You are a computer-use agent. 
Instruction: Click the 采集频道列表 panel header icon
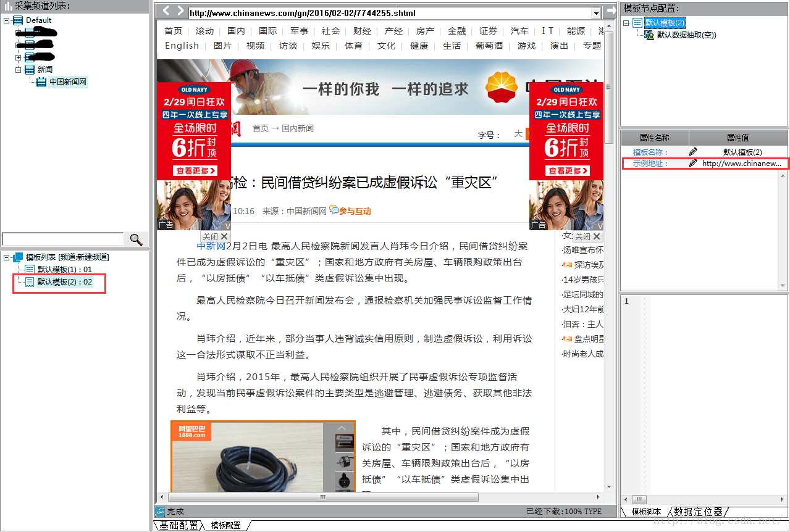pos(8,6)
